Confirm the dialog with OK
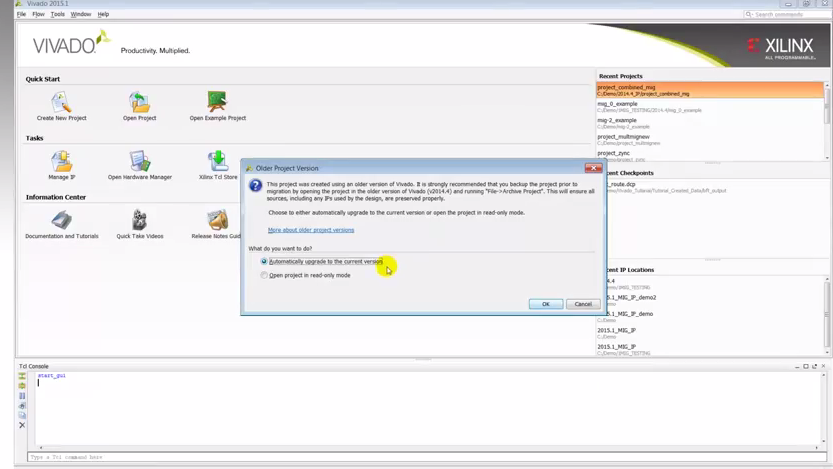This screenshot has height=469, width=833. [546, 304]
